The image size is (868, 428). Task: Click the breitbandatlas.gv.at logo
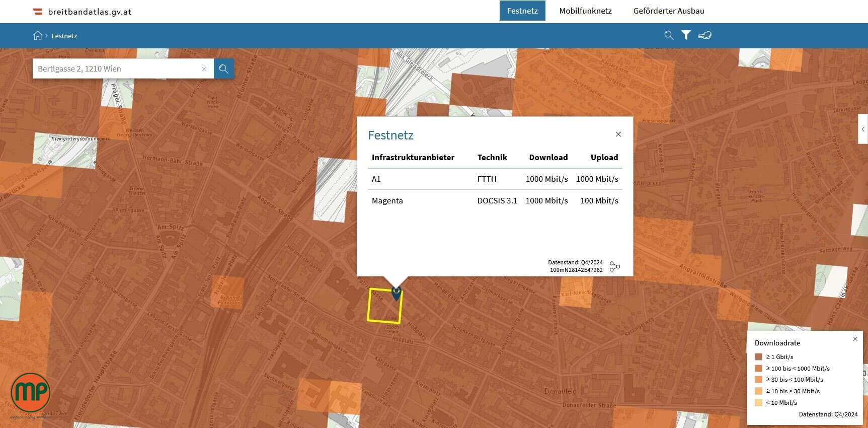pos(82,12)
